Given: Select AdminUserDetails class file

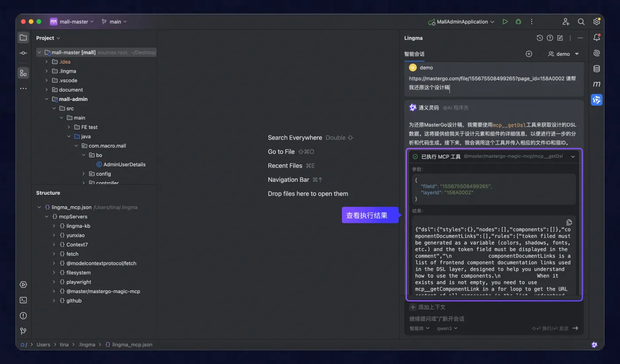Looking at the screenshot, I should coord(121,165).
